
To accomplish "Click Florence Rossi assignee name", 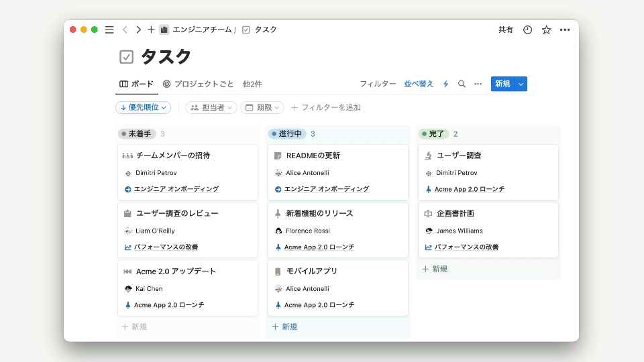I will (x=308, y=231).
